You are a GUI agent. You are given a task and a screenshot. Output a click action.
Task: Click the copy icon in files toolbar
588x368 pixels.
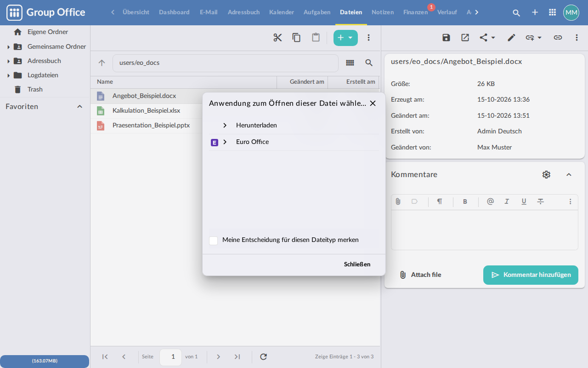pos(297,38)
